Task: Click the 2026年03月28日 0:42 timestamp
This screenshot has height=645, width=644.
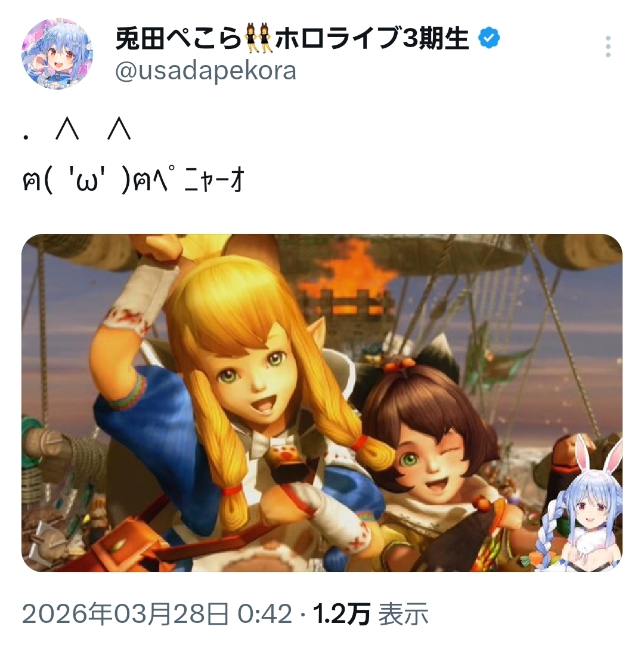Action: (x=157, y=614)
